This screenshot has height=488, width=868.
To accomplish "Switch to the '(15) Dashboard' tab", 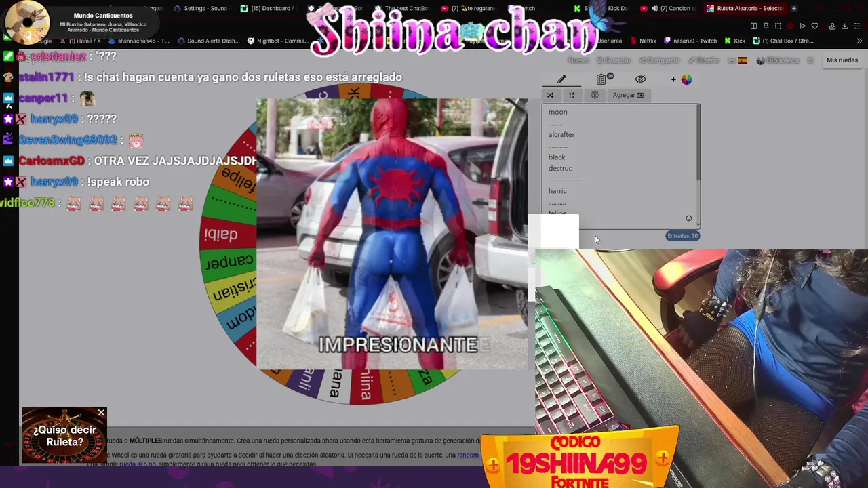I will click(270, 8).
